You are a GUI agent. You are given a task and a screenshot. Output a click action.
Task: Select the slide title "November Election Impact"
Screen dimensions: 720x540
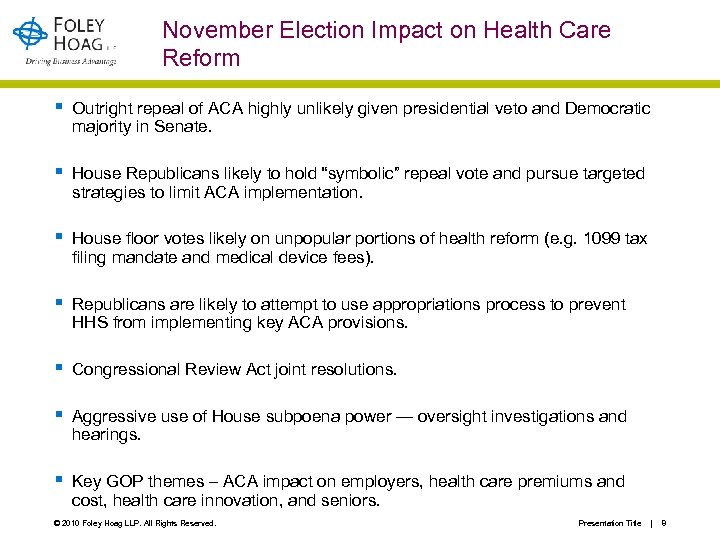pos(386,44)
